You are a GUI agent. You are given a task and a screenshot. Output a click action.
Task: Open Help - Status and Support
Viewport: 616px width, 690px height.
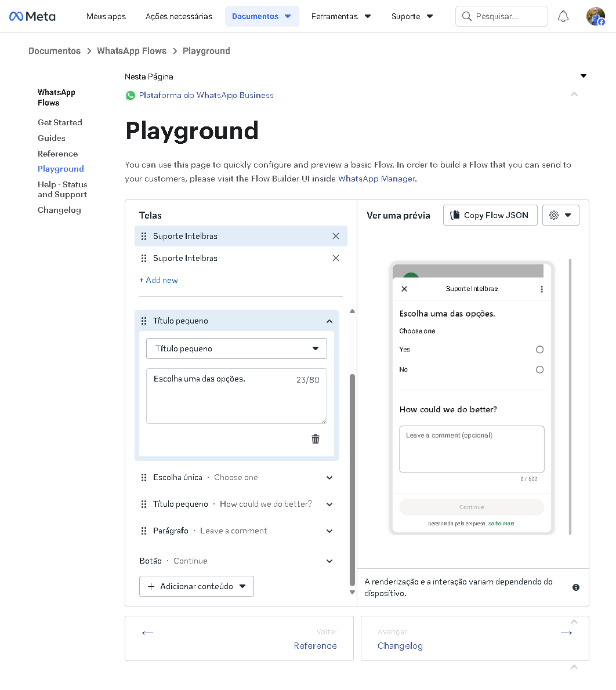tap(63, 190)
